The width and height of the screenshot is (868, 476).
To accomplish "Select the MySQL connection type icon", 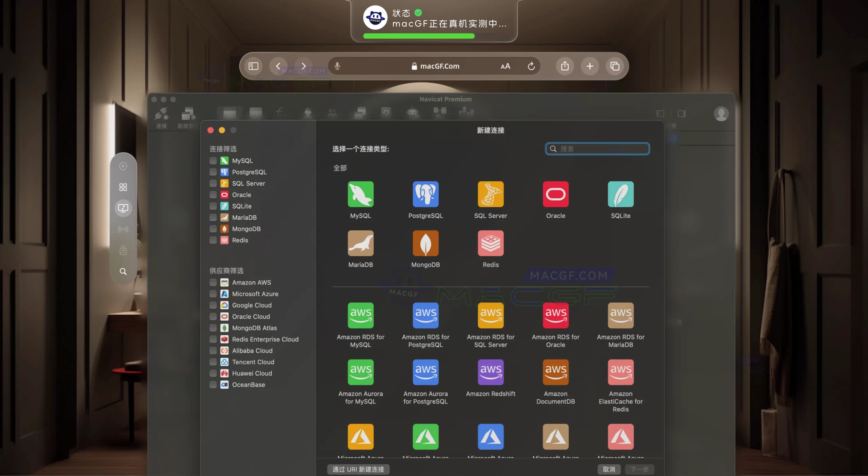I will (x=360, y=195).
